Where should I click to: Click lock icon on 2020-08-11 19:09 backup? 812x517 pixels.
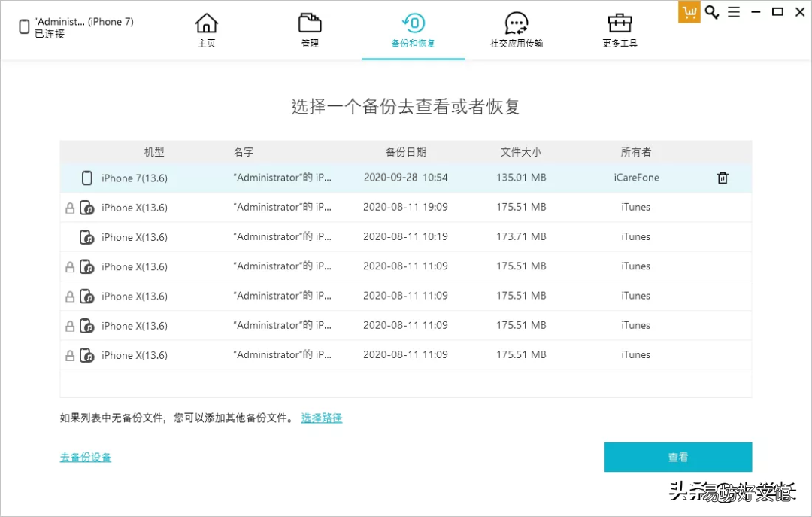[x=70, y=208]
